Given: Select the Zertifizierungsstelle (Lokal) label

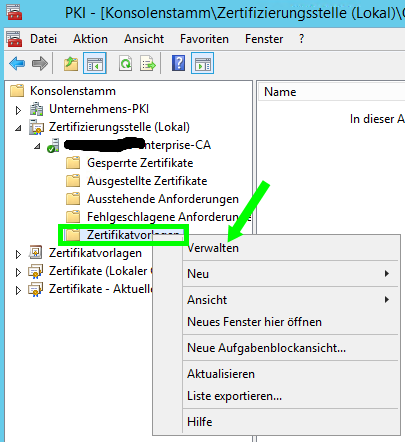Looking at the screenshot, I should tap(119, 127).
